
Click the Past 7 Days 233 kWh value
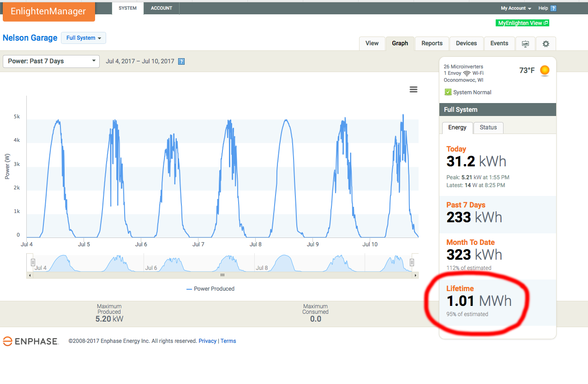coord(474,217)
